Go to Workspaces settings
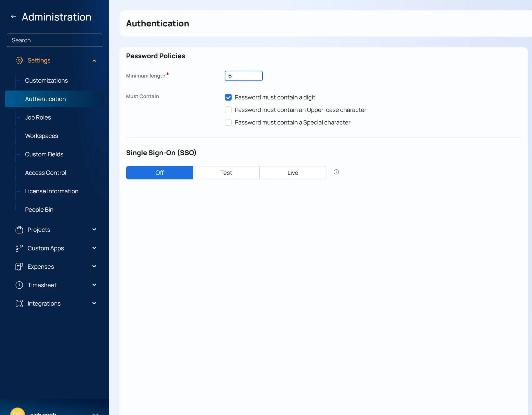532x415 pixels. tap(42, 136)
